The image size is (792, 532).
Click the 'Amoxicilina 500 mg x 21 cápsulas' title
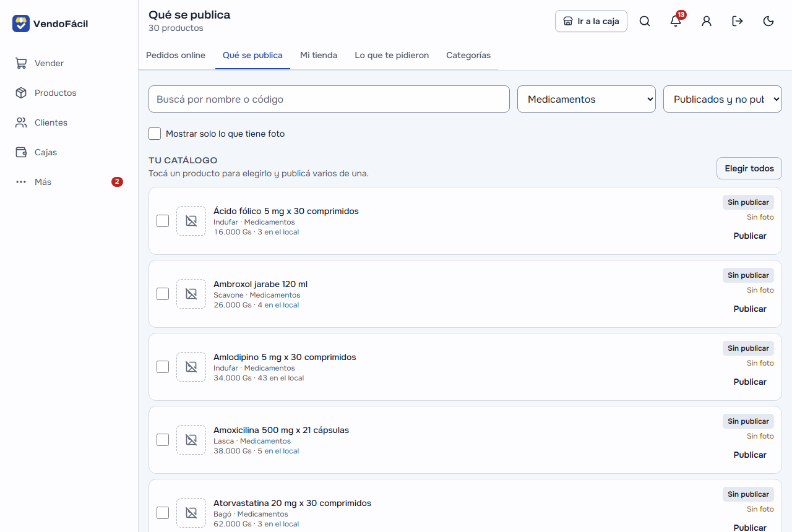[x=281, y=430]
